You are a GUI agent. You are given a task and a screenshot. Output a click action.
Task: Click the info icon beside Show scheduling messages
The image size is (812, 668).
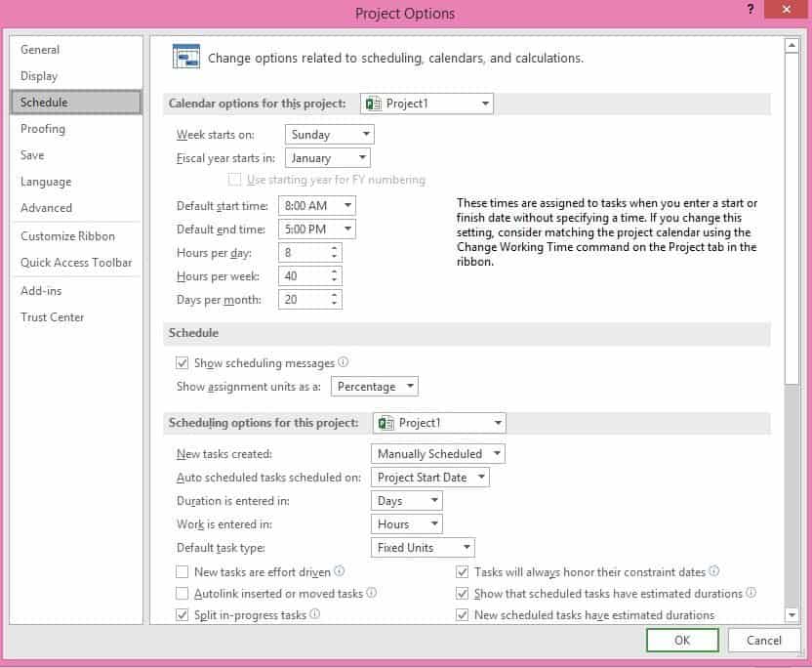pos(344,363)
